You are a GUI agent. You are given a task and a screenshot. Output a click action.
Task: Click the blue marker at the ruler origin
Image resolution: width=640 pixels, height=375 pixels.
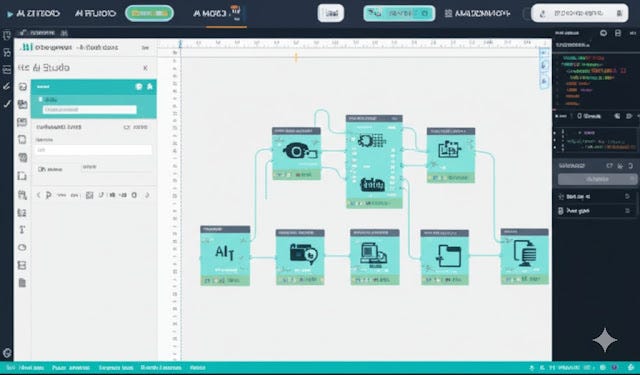click(x=180, y=44)
